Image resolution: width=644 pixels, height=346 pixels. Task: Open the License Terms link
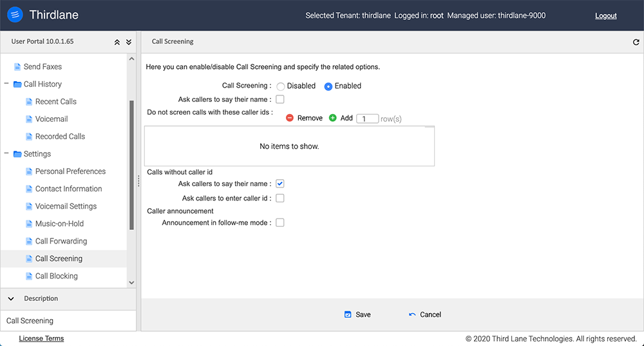pos(41,338)
